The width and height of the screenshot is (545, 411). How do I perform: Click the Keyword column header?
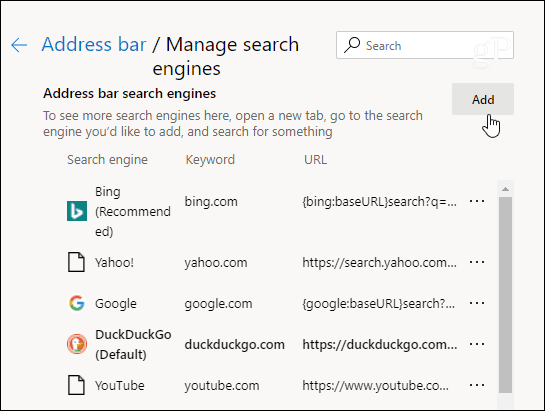[x=210, y=160]
